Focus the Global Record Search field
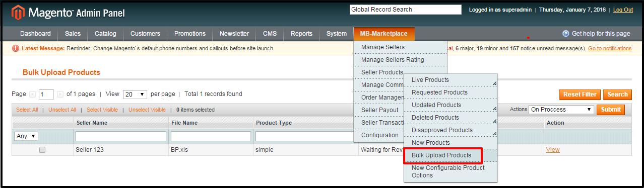This screenshot has height=188, width=644. pos(405,10)
